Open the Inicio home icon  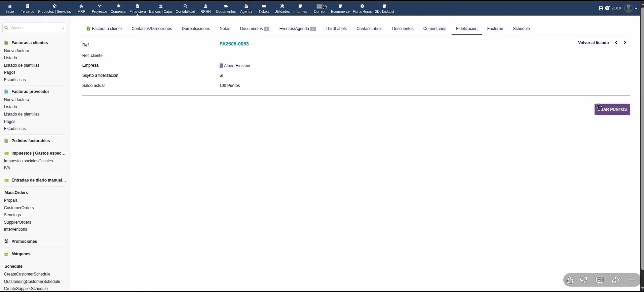tap(10, 6)
